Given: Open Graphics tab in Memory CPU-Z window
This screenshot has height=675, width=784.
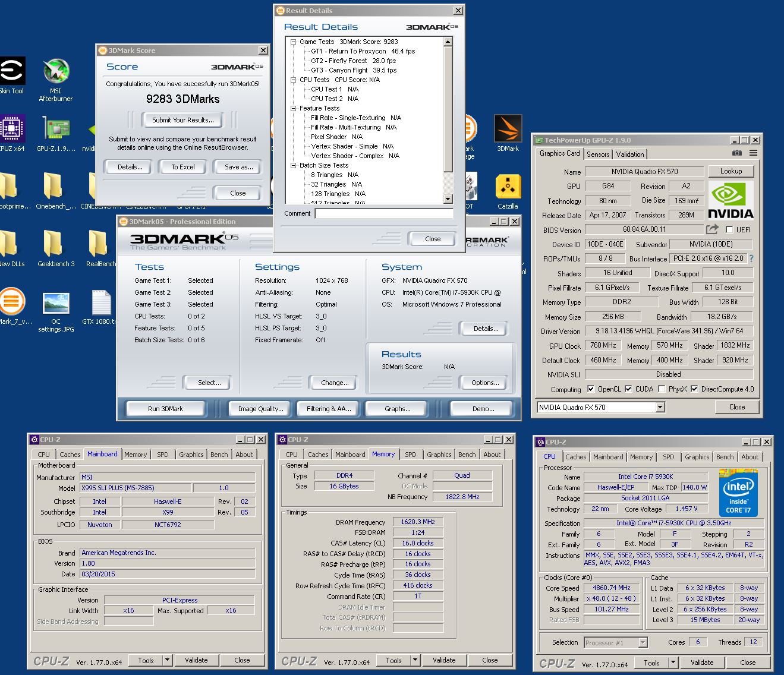Looking at the screenshot, I should (439, 455).
